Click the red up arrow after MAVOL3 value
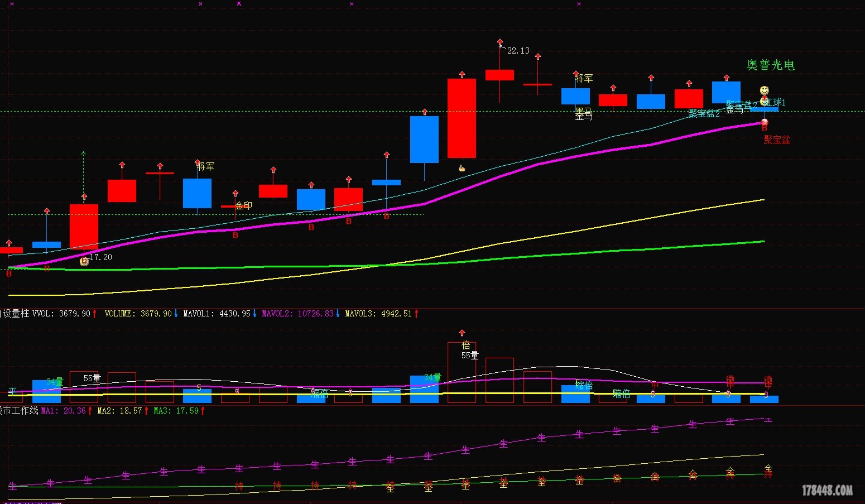 [x=416, y=314]
